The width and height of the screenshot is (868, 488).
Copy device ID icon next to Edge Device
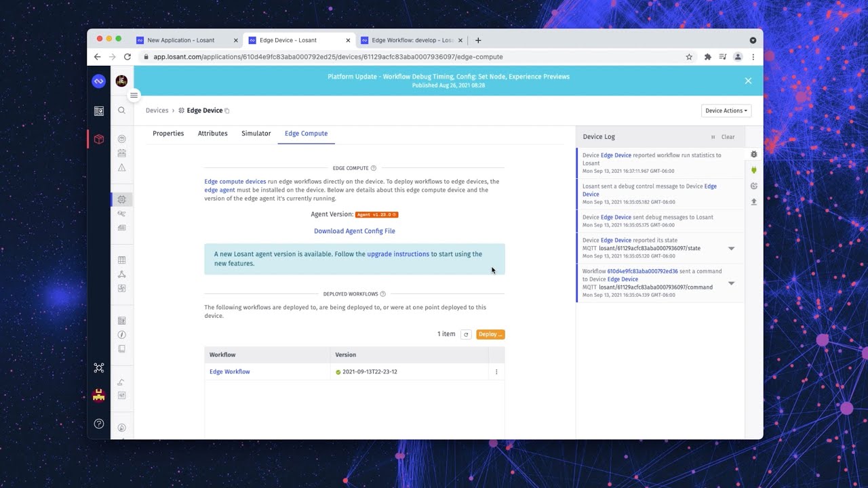[x=227, y=110]
